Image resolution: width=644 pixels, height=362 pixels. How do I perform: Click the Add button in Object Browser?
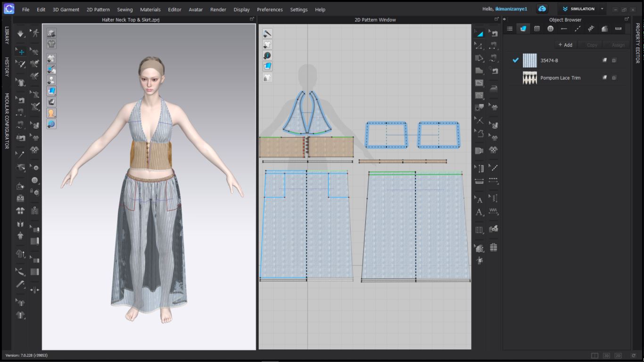pyautogui.click(x=565, y=45)
